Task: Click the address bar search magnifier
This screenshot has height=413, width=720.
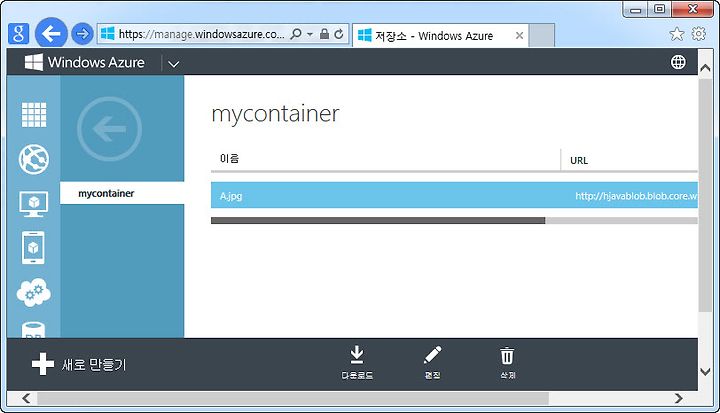Action: pos(297,34)
